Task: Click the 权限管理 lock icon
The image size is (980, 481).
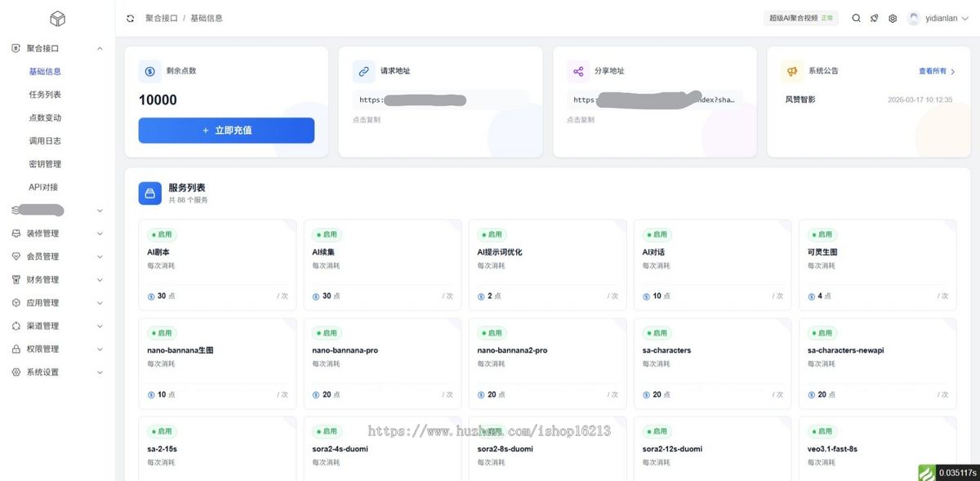Action: 16,349
